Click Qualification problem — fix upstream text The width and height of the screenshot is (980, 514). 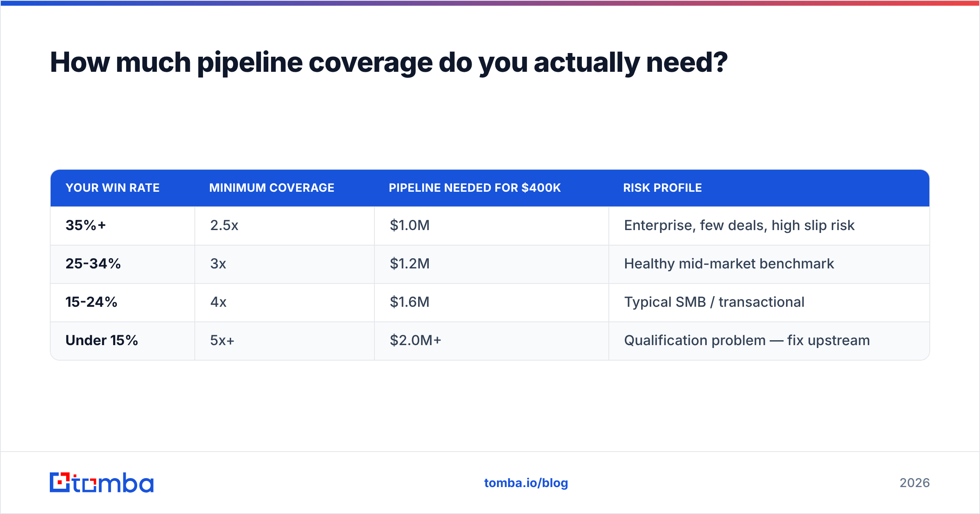747,340
